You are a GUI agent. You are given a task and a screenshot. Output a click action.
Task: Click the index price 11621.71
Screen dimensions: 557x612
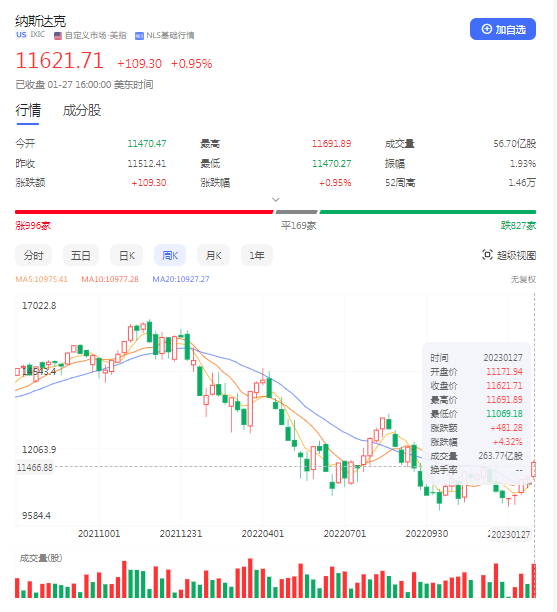click(x=60, y=61)
